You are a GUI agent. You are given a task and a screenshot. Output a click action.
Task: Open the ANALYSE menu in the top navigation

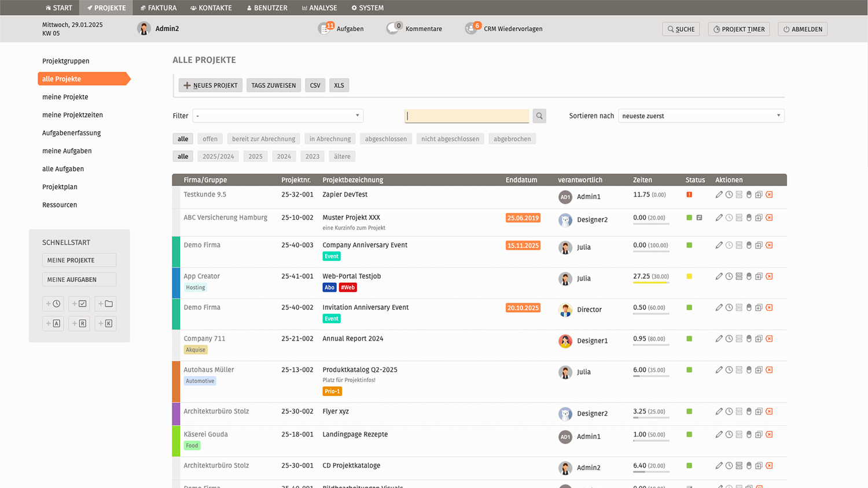319,8
